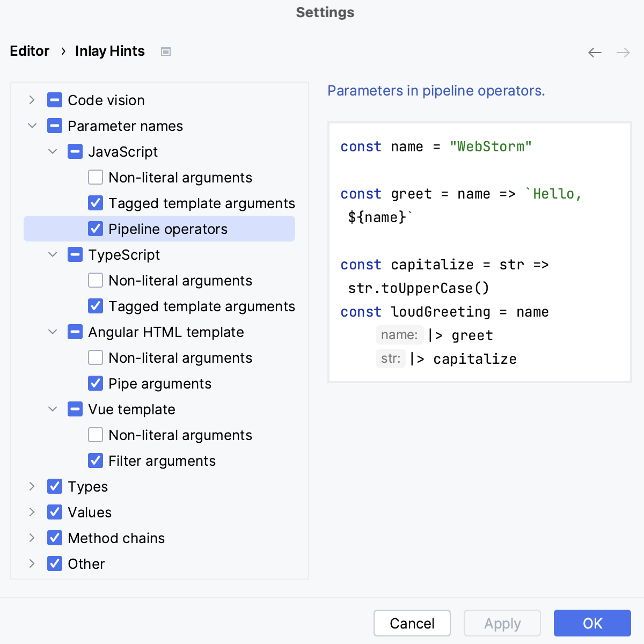Image resolution: width=644 pixels, height=644 pixels.
Task: Click the breadcrumb view icon beside Inlay Hints
Action: click(166, 51)
